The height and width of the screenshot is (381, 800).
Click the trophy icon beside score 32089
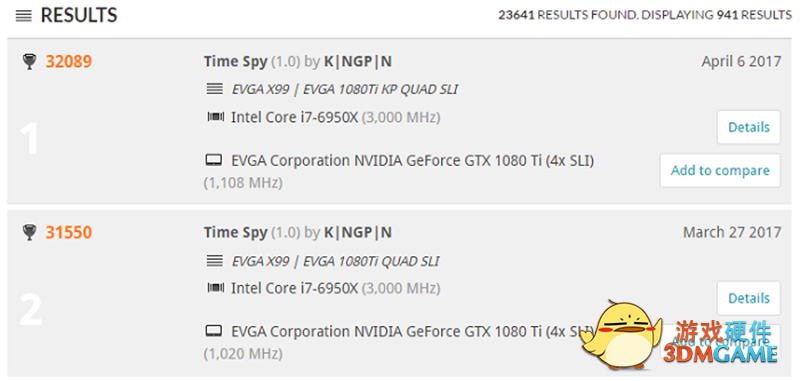29,62
